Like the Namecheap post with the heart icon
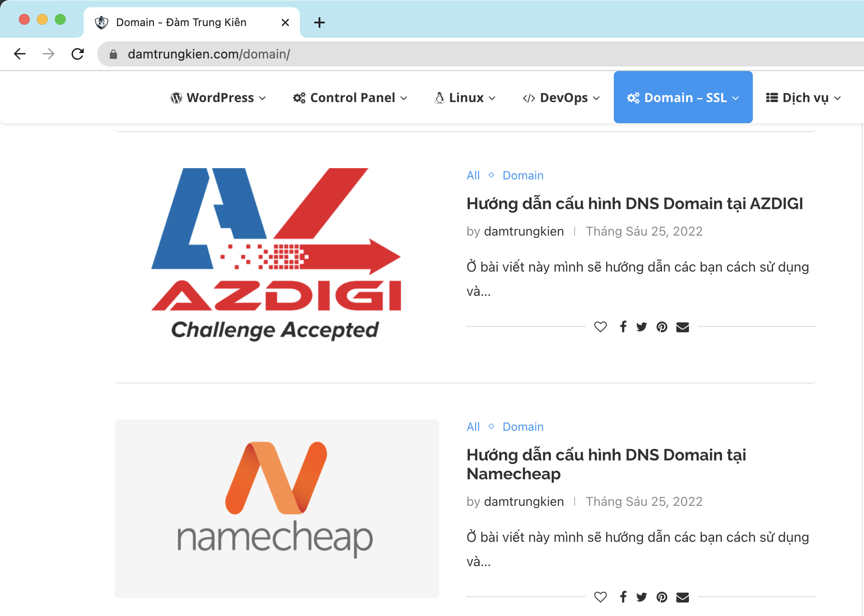 click(x=600, y=597)
